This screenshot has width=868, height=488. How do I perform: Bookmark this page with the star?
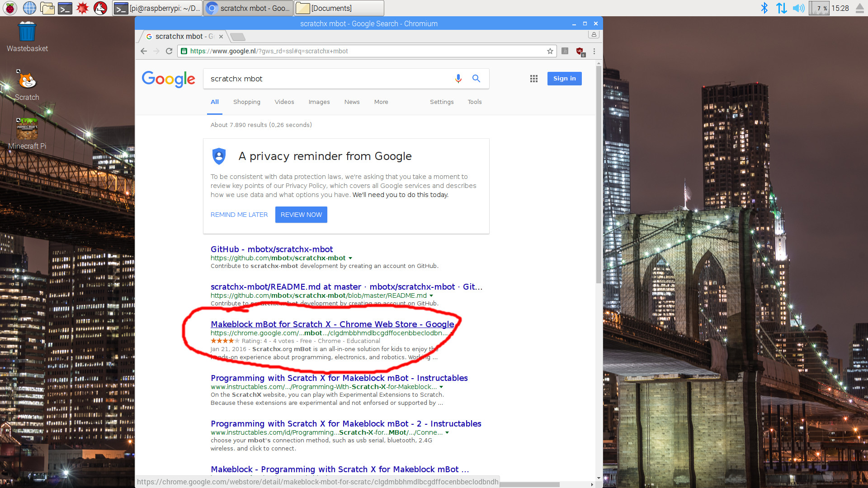550,51
